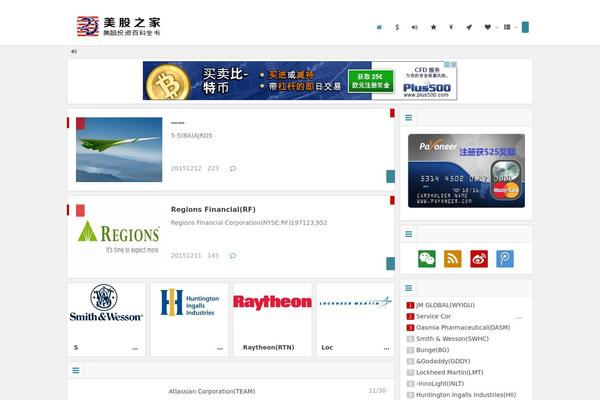
Task: Expand the grid icon dropdown menu
Action: pos(510,27)
